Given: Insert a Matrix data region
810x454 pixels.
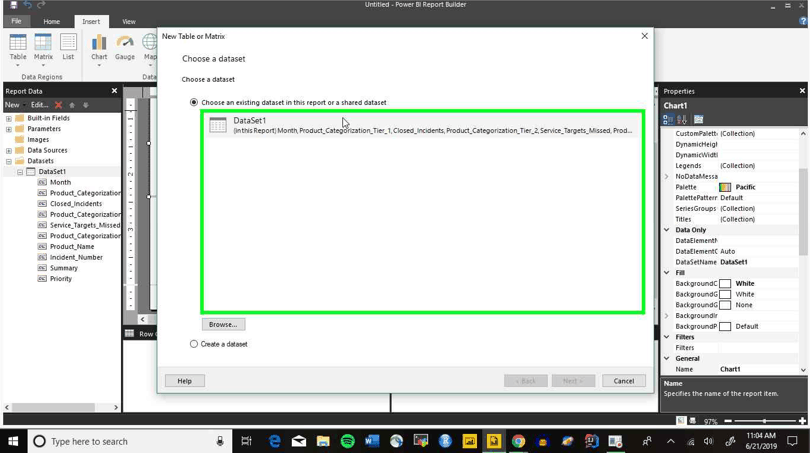Looking at the screenshot, I should point(43,49).
